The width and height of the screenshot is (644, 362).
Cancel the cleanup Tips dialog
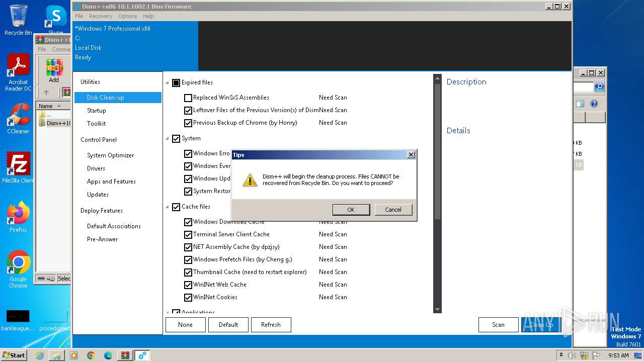coord(393,210)
